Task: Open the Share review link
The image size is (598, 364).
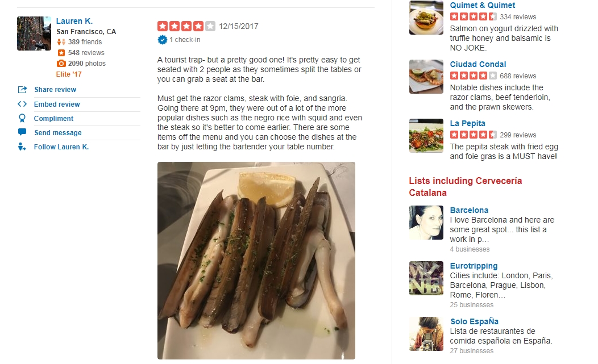Action: [x=55, y=90]
